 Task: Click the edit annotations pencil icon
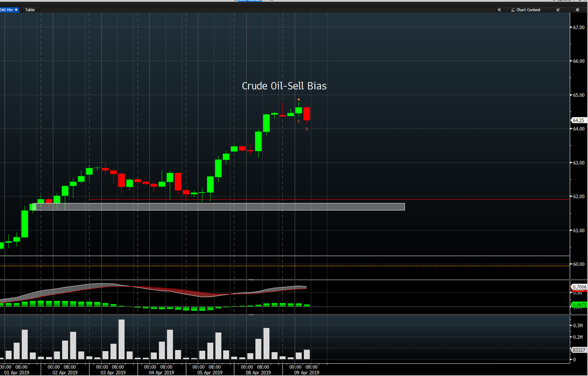pos(558,10)
